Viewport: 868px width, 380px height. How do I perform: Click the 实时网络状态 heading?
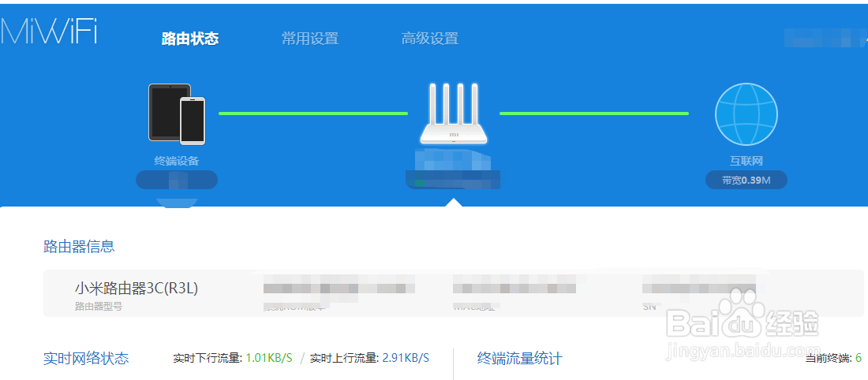click(x=86, y=359)
